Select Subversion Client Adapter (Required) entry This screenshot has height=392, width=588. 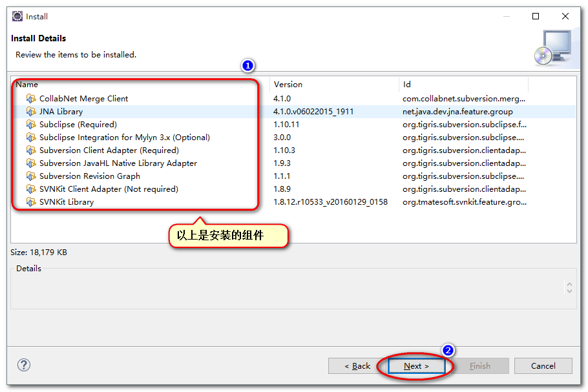pyautogui.click(x=109, y=150)
